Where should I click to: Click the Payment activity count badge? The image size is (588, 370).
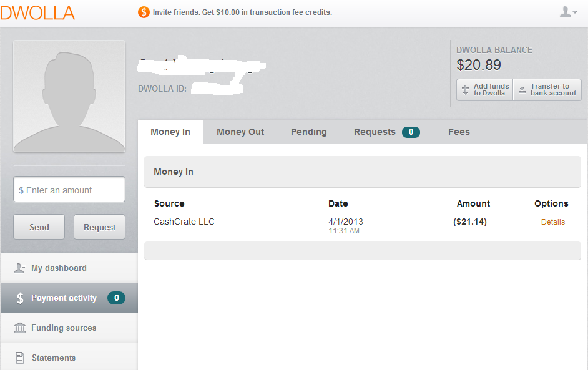coord(116,298)
